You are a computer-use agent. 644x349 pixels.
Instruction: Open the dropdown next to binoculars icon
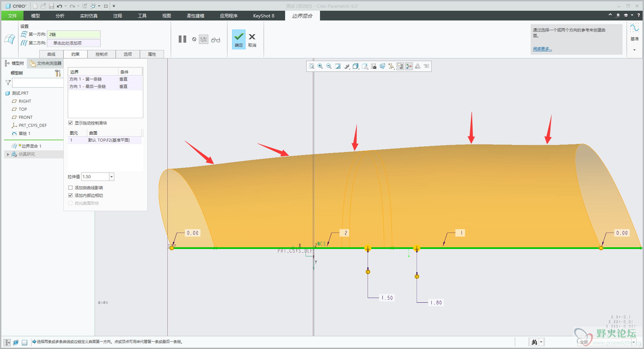tap(541, 342)
